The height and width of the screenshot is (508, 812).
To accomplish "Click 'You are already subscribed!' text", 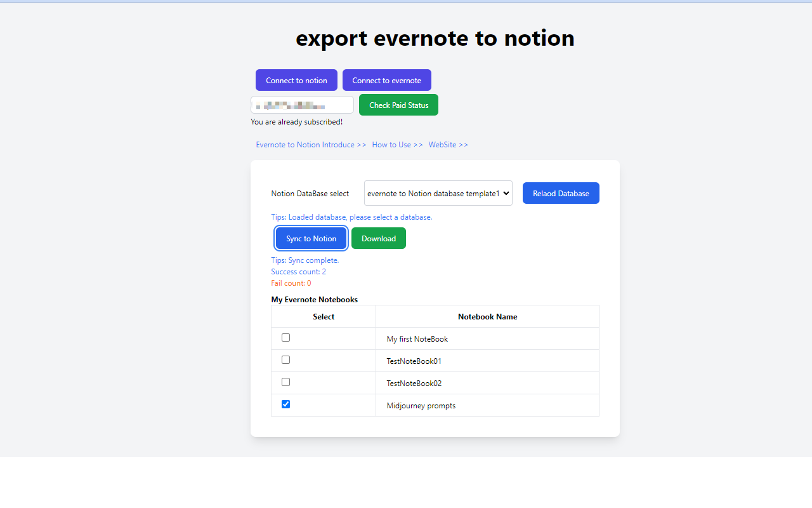I will pos(297,122).
